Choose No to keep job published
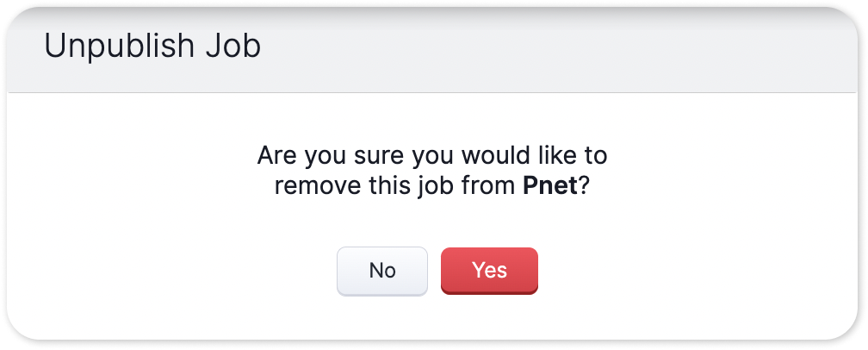Image resolution: width=868 pixels, height=350 pixels. click(382, 271)
